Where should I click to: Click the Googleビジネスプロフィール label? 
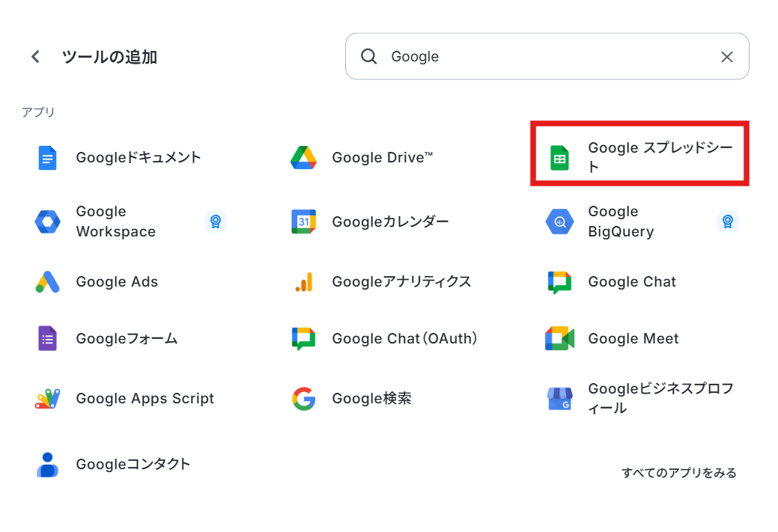point(660,398)
